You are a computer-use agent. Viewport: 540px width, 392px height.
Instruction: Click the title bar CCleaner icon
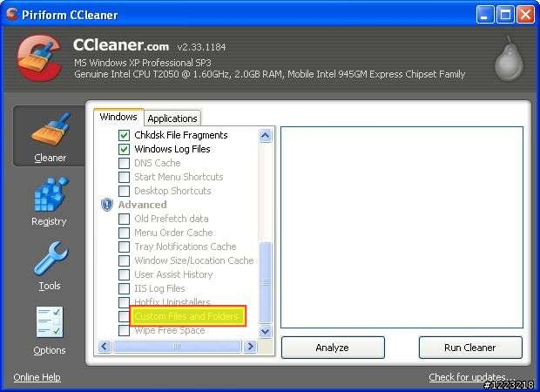(11, 14)
